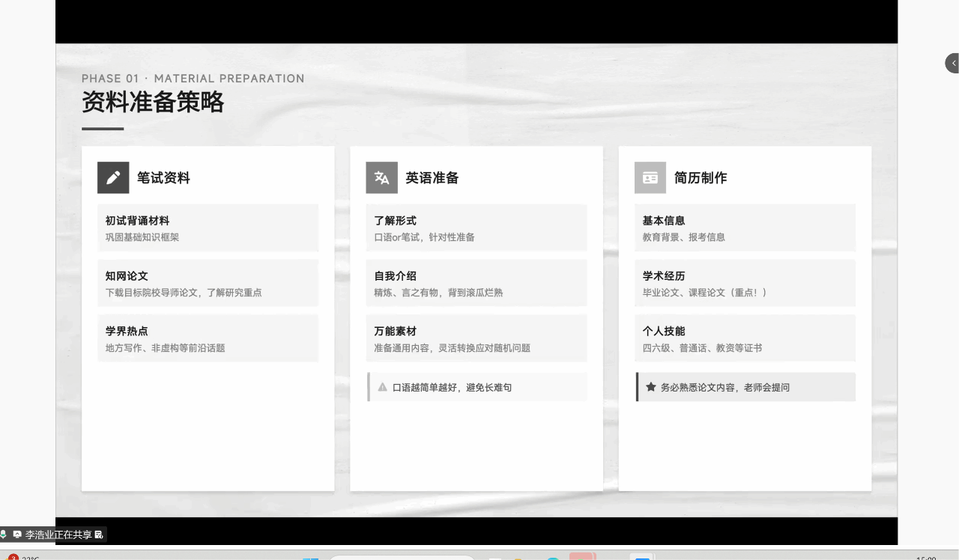Click the pencil icon beside 笔试资料
The height and width of the screenshot is (560, 959).
[x=113, y=177]
